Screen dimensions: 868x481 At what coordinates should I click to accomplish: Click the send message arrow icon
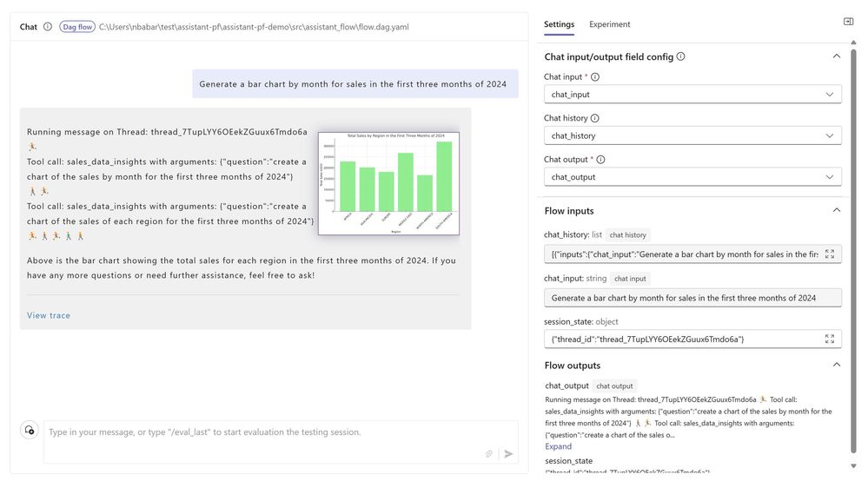click(508, 453)
